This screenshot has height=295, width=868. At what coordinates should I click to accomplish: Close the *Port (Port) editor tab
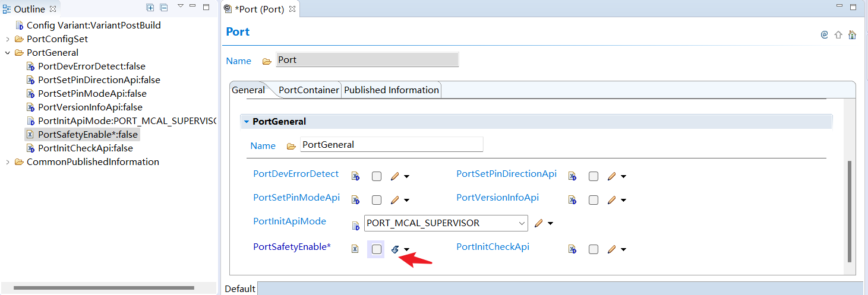(x=292, y=9)
